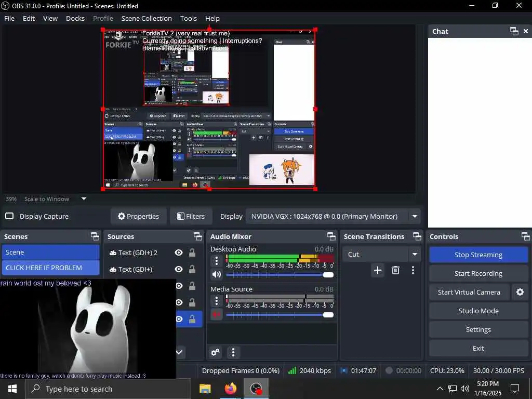This screenshot has height=399, width=532.
Task: Select the CLICK HERE IF PROBLEM scene
Action: (x=50, y=268)
